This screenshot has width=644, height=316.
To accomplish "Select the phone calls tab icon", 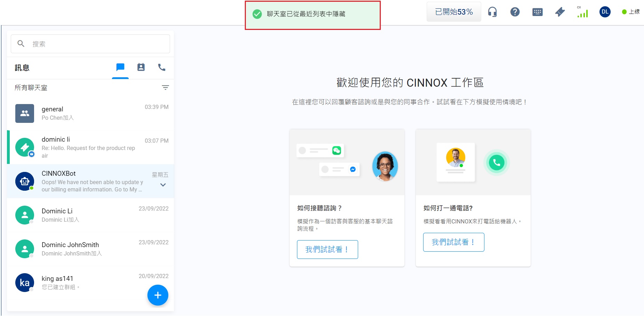I will pyautogui.click(x=162, y=68).
